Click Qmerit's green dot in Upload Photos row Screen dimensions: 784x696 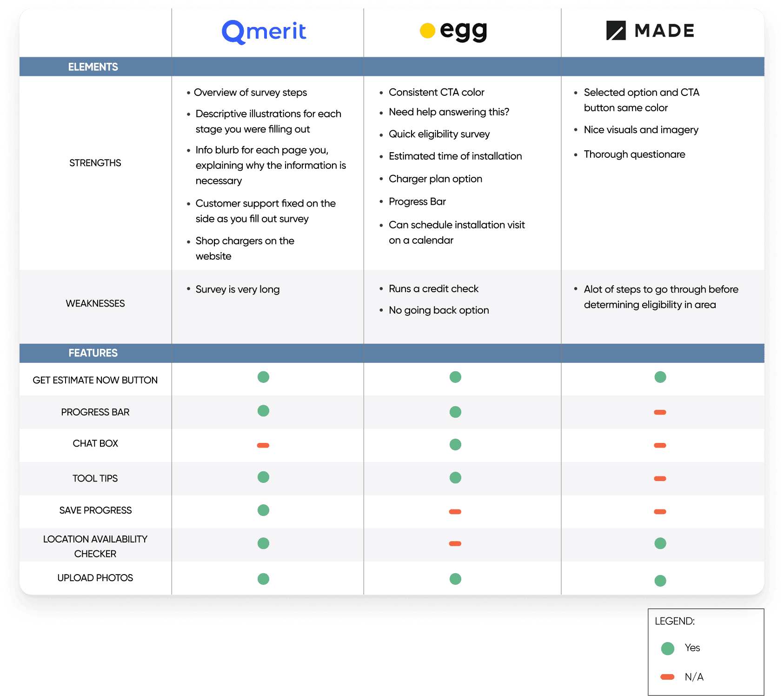(x=263, y=579)
